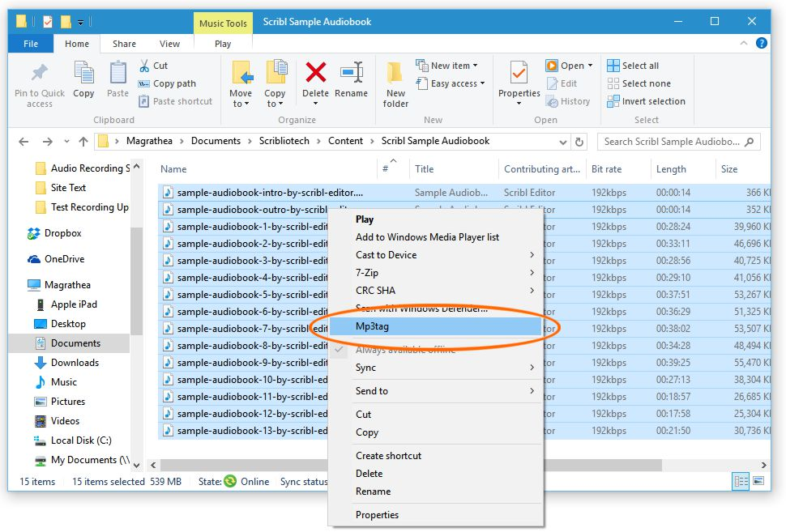Choose Add to Windows Media Player list
The image size is (786, 532).
tap(435, 237)
